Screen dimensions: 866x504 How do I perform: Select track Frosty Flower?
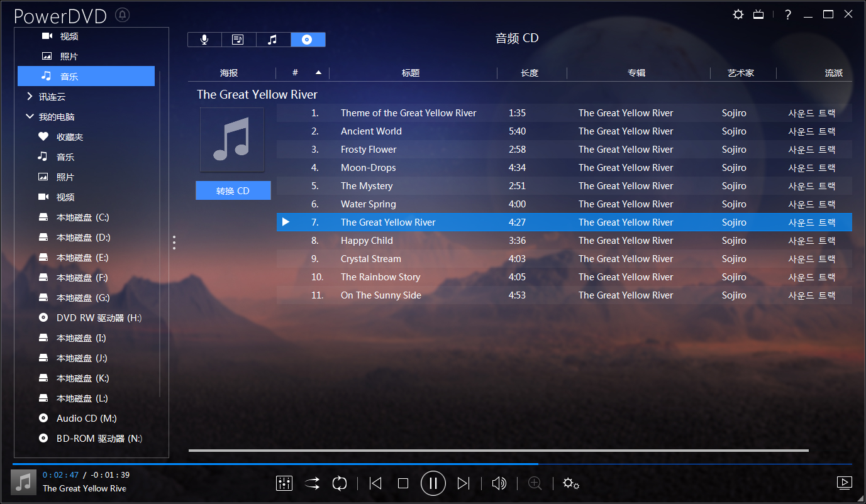tap(564, 150)
